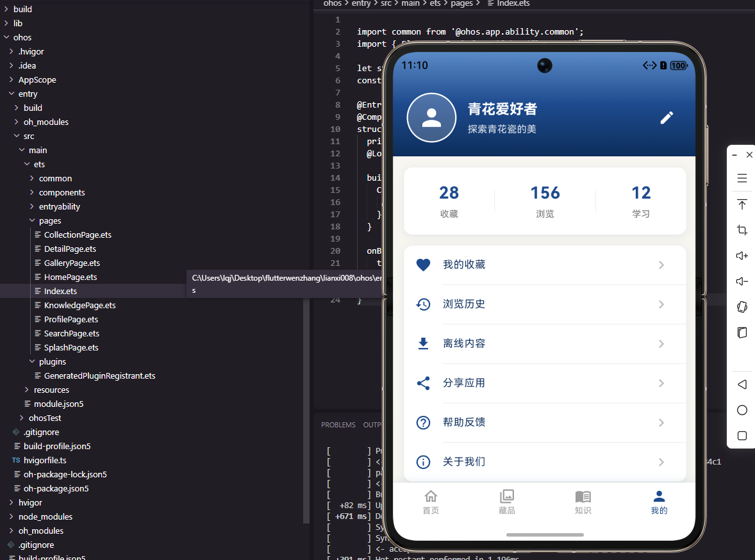Select the 我的 profile tab

pyautogui.click(x=659, y=502)
